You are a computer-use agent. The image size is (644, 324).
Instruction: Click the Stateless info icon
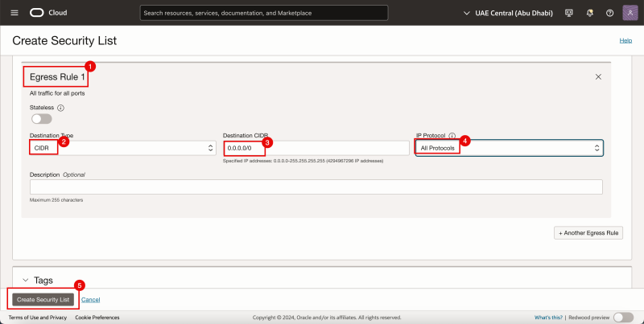pos(60,107)
